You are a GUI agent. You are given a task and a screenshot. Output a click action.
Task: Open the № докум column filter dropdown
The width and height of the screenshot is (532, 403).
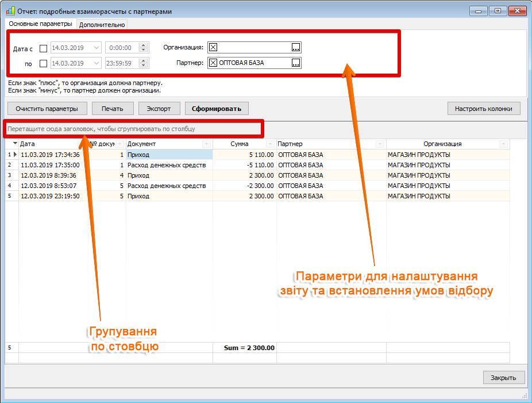tap(119, 144)
